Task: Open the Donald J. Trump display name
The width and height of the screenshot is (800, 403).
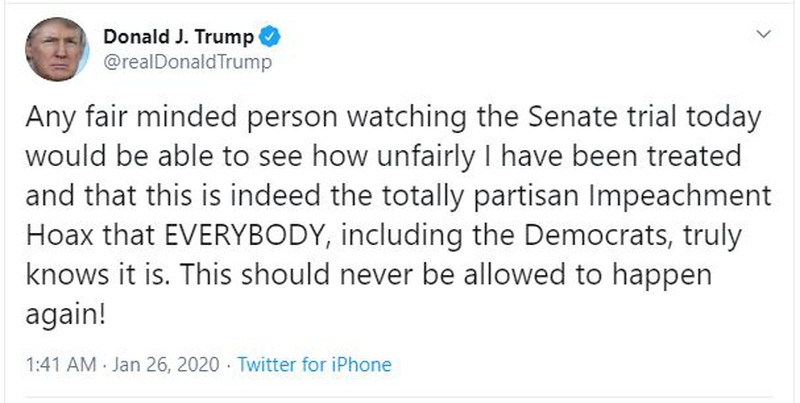Action: click(x=179, y=38)
